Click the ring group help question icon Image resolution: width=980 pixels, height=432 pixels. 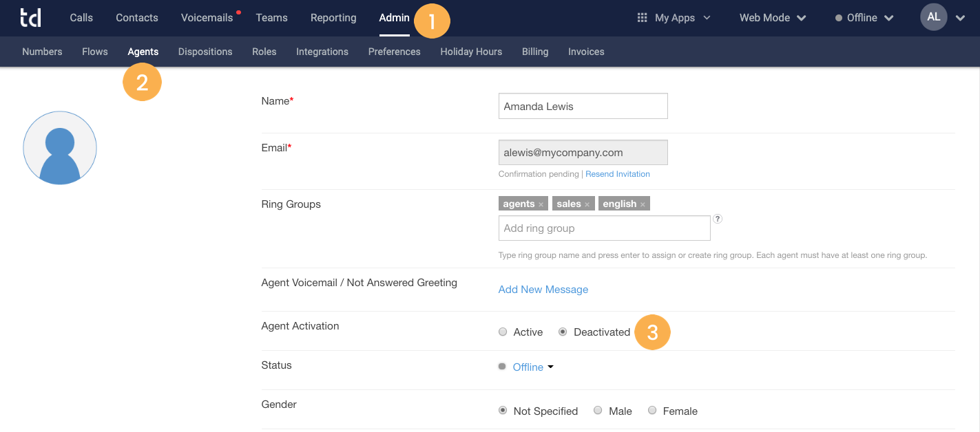717,219
